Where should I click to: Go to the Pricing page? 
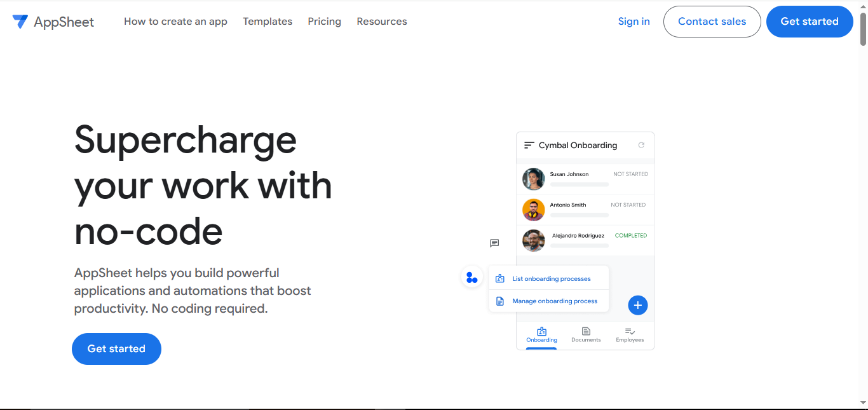click(324, 22)
